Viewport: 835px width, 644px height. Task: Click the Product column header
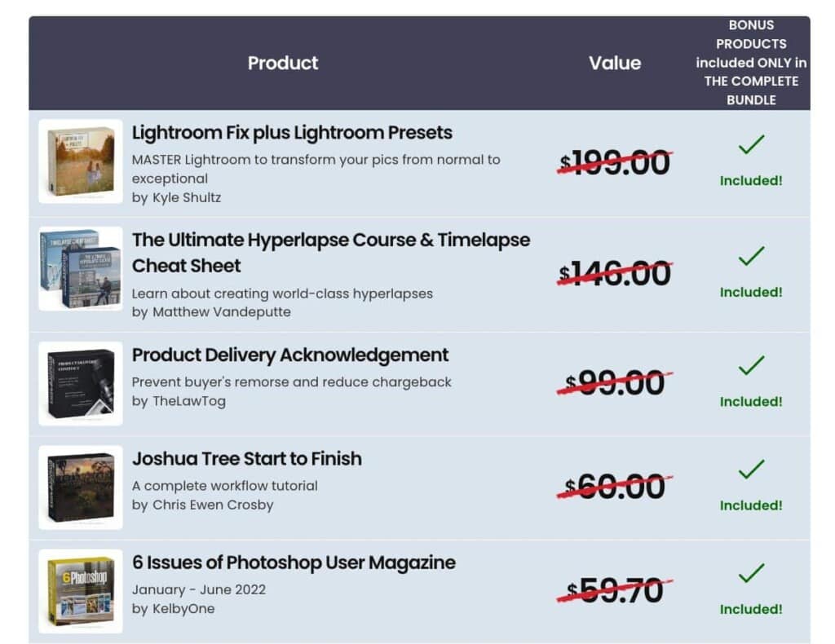coord(283,63)
